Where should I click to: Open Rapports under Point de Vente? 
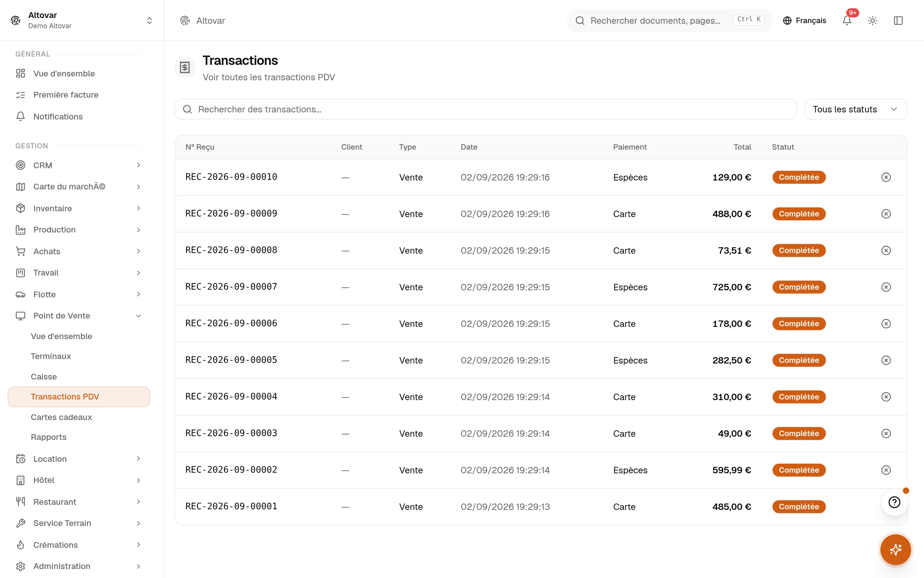click(x=79, y=437)
